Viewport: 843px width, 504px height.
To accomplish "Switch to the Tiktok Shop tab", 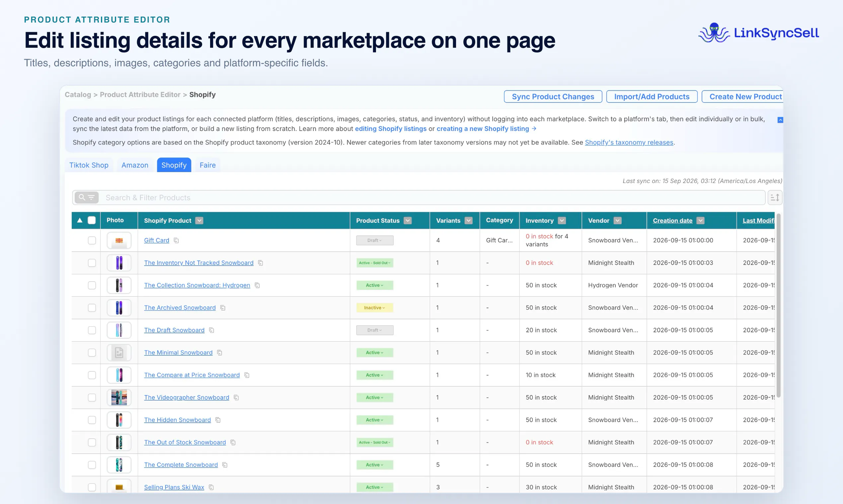I will point(89,165).
